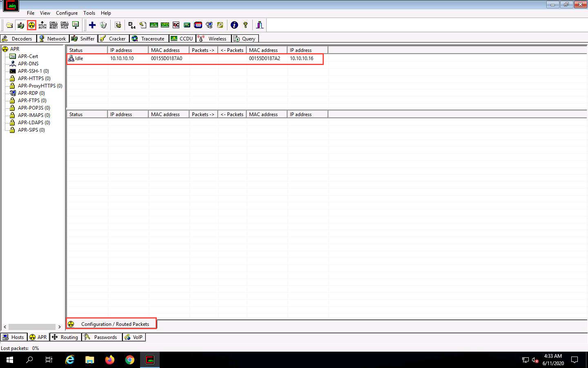Viewport: 588px width, 368px height.
Task: Select APR-POP3S (0) tree item
Action: (x=34, y=108)
